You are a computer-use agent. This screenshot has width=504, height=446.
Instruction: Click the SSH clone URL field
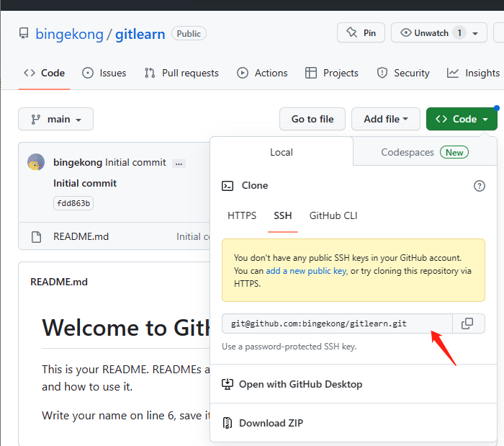337,324
